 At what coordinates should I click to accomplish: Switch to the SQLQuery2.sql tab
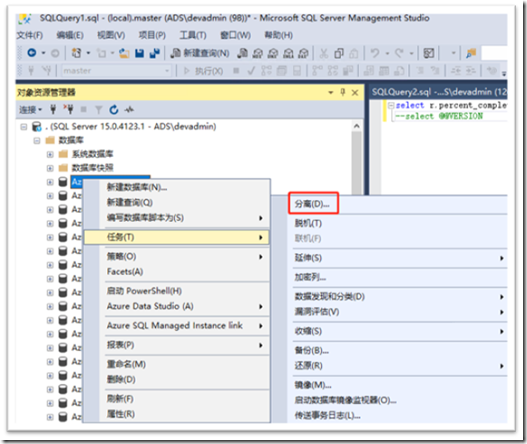[x=439, y=92]
